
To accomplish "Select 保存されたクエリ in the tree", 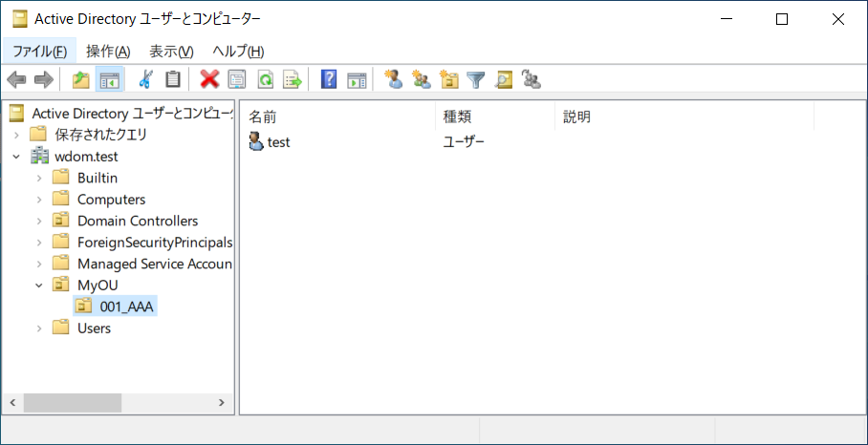I will click(101, 135).
